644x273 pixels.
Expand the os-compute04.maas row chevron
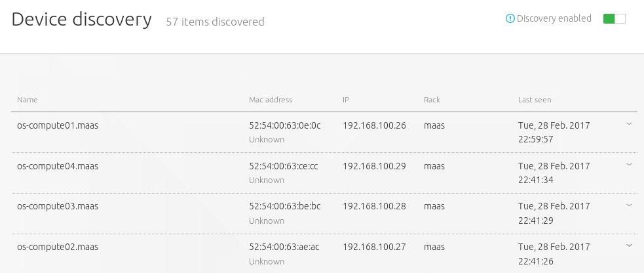pyautogui.click(x=629, y=164)
